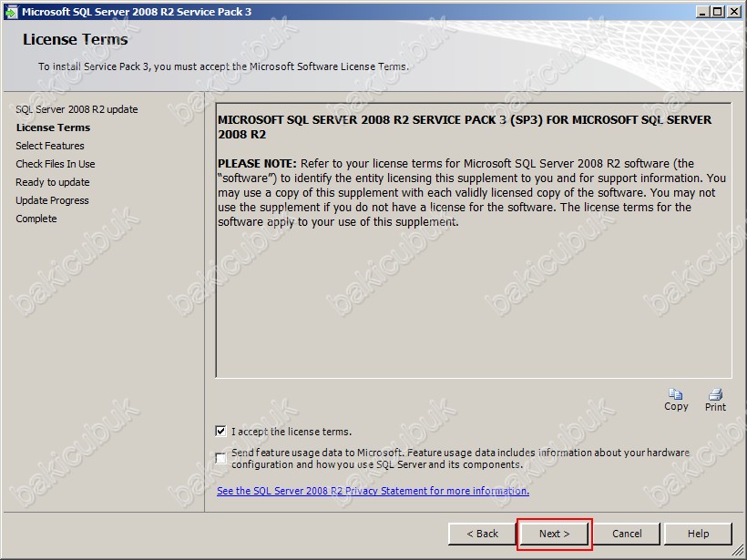The width and height of the screenshot is (747, 560).
Task: Go back with the Back button
Action: (x=482, y=534)
